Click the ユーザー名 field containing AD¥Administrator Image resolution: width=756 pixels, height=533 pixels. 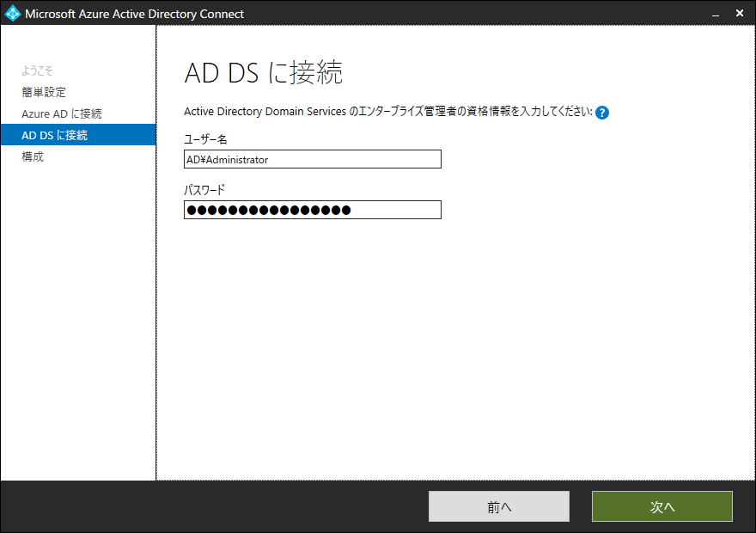click(x=313, y=159)
